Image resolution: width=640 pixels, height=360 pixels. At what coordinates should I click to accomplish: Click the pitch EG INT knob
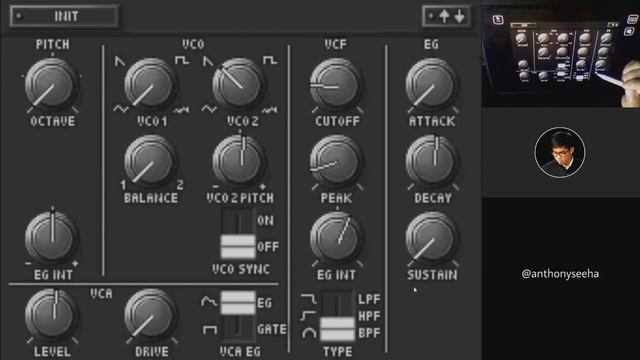51,238
